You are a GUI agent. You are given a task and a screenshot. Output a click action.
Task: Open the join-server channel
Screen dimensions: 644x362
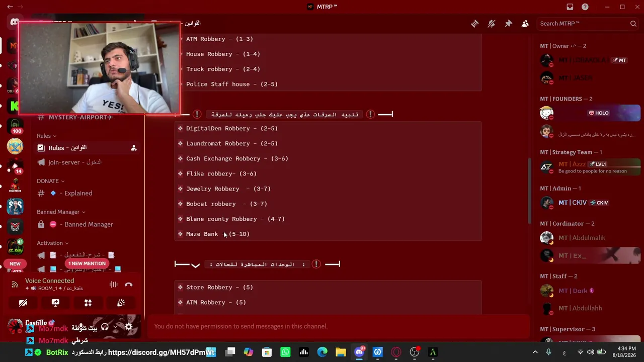[87, 162]
